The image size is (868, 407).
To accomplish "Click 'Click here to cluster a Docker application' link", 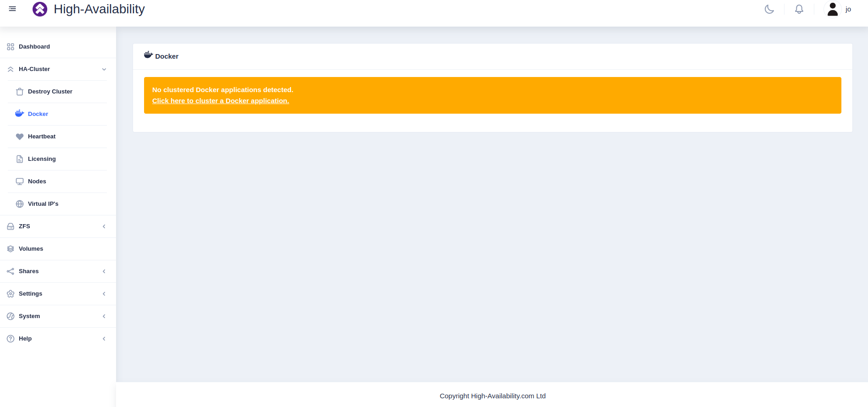I will (x=221, y=101).
